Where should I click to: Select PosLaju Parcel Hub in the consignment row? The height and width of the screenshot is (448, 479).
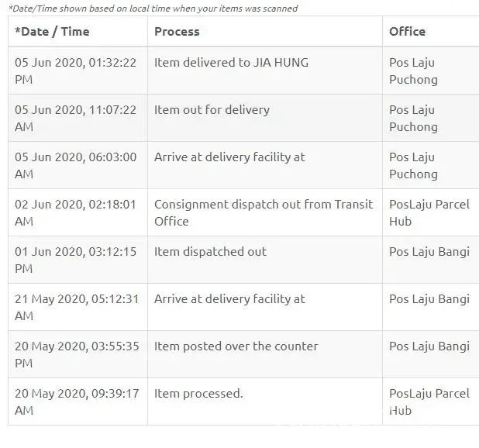point(429,212)
